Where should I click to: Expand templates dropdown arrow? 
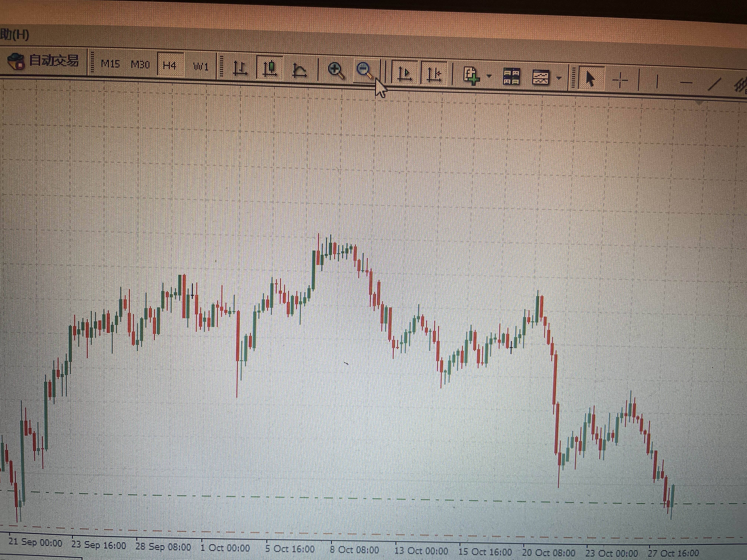click(x=559, y=78)
